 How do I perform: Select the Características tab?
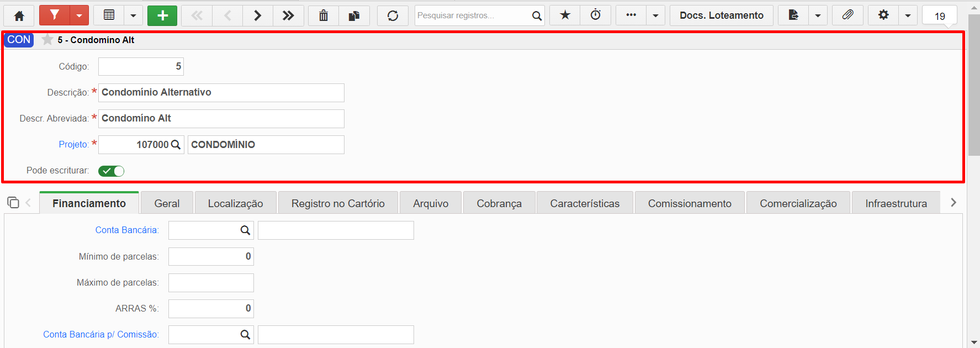pyautogui.click(x=585, y=203)
